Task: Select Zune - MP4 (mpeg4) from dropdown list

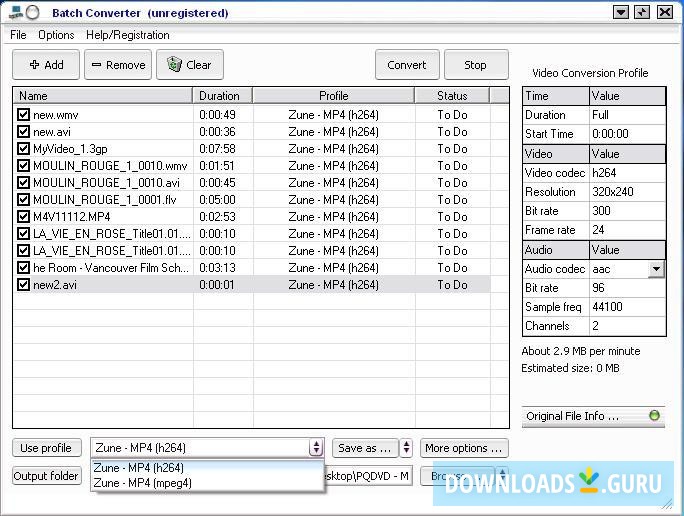Action: [207, 483]
